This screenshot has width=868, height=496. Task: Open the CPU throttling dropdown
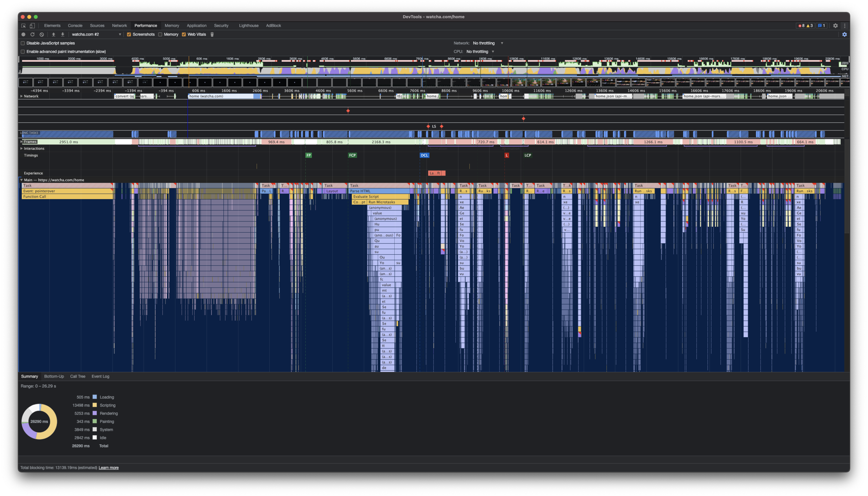click(x=480, y=52)
